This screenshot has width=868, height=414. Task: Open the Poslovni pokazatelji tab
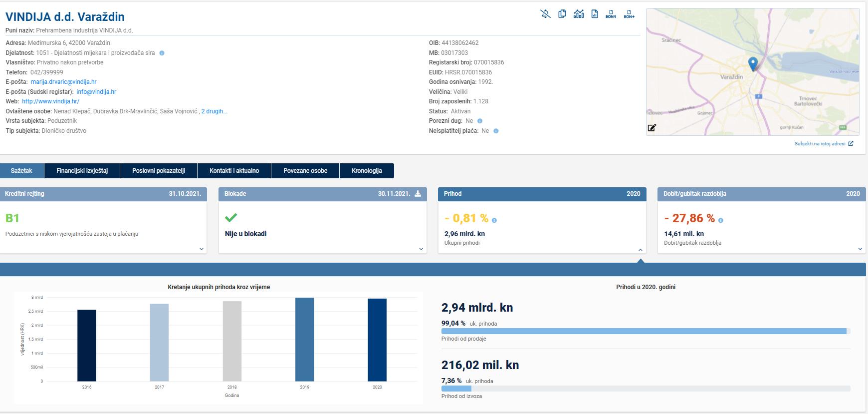pyautogui.click(x=159, y=171)
